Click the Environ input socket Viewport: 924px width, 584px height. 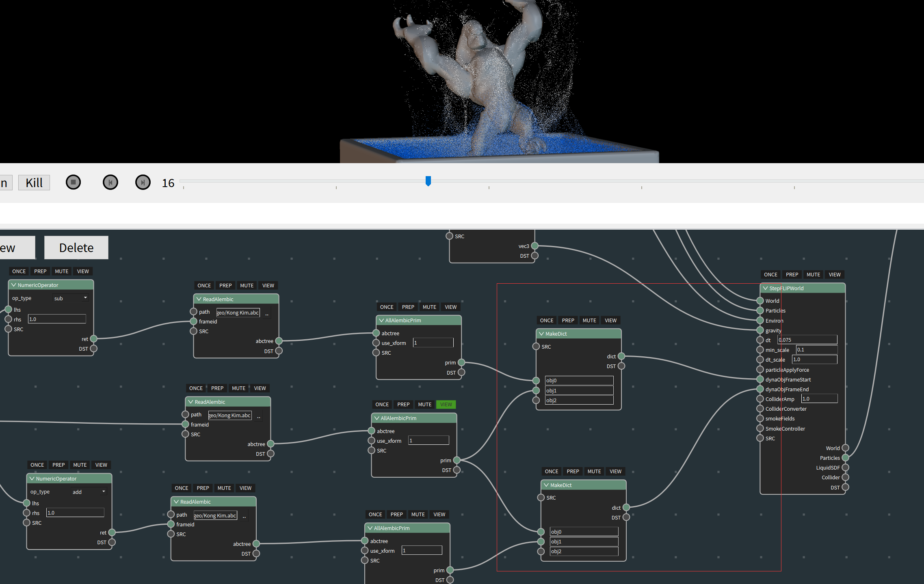click(x=760, y=321)
